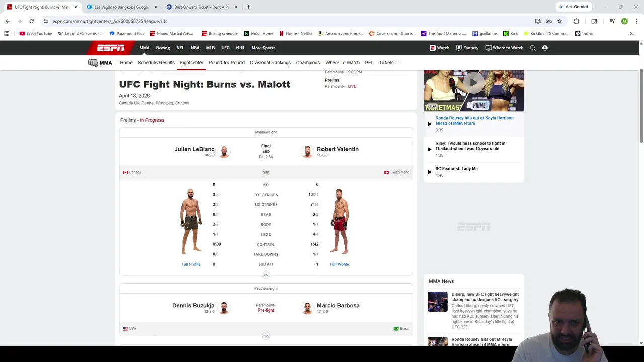Open Julien LeBlanc Full Profile link
Viewport: 644px width, 362px height.
tap(191, 264)
